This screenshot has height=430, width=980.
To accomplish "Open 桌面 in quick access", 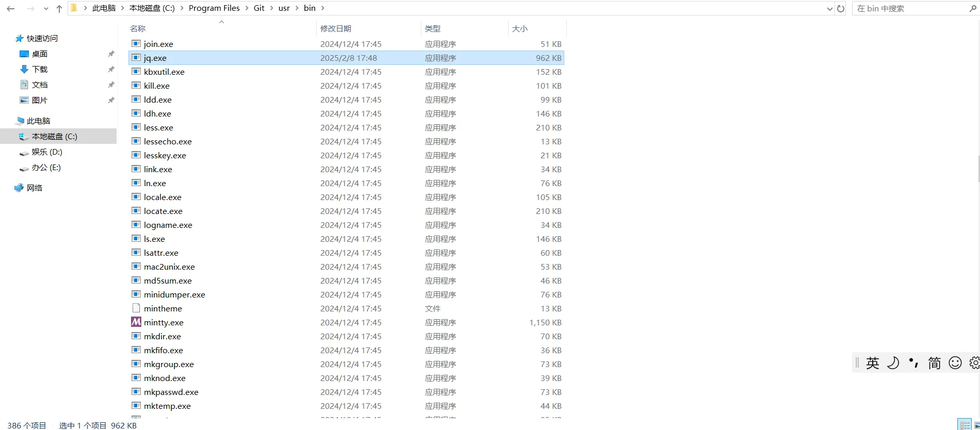I will point(40,54).
